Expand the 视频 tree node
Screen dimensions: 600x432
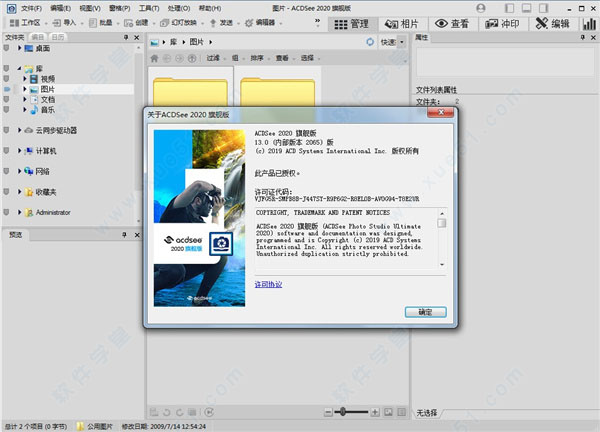tap(25, 79)
